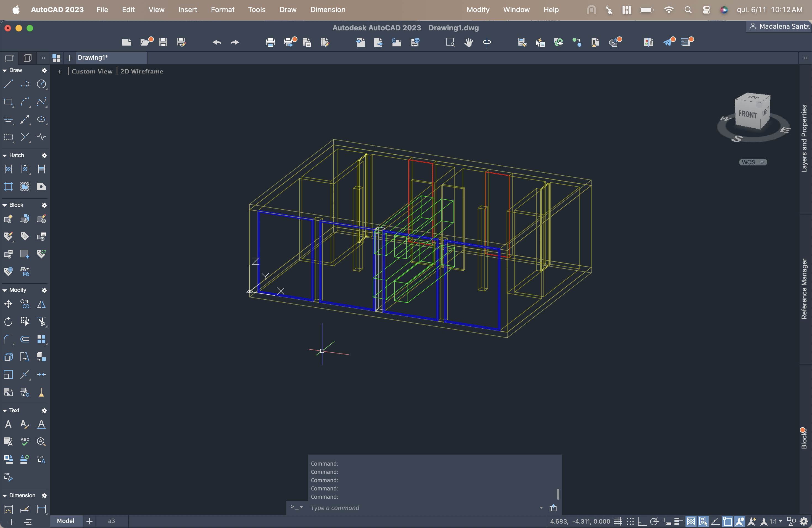Open the Layers and Properties side panel
This screenshot has width=812, height=528.
804,138
